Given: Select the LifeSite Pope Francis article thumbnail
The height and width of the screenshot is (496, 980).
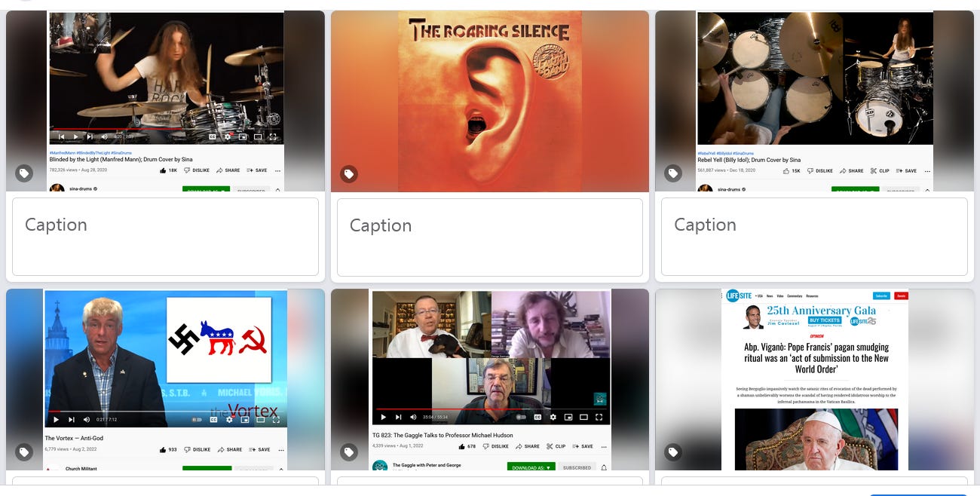Looking at the screenshot, I should click(x=814, y=379).
